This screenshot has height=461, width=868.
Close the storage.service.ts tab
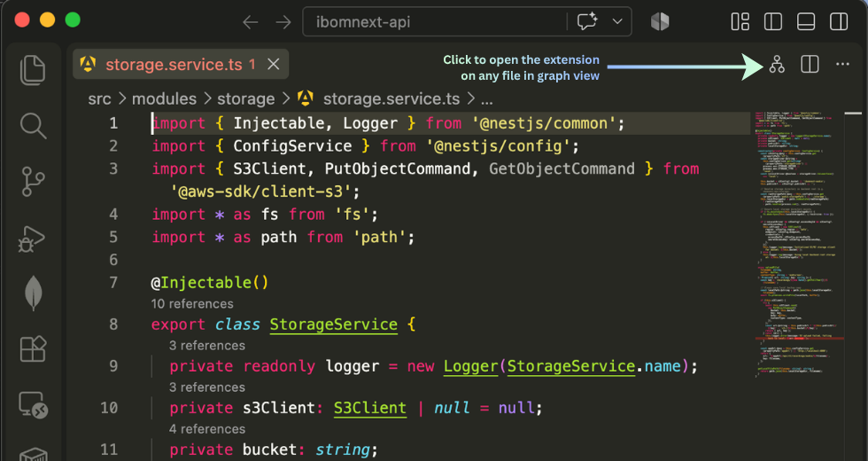(274, 64)
